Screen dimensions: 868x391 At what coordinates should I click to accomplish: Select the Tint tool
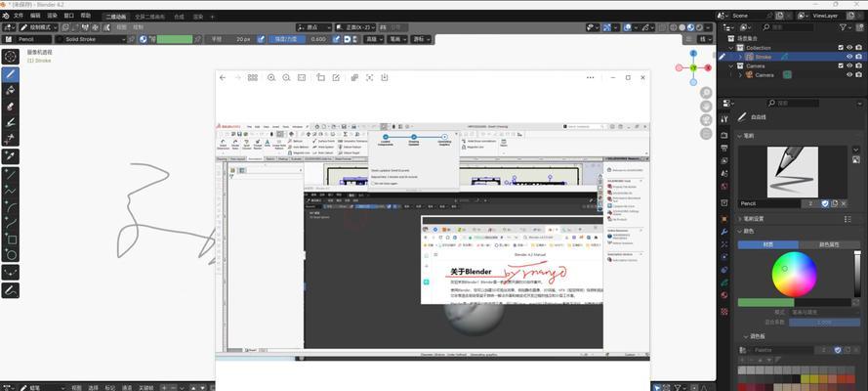pos(11,122)
